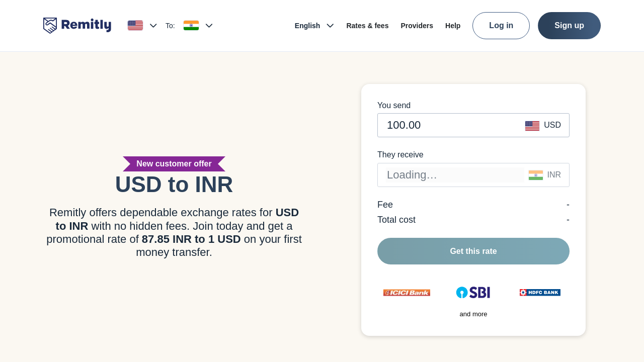644x362 pixels.
Task: Click the New customer offer banner
Action: (x=174, y=164)
